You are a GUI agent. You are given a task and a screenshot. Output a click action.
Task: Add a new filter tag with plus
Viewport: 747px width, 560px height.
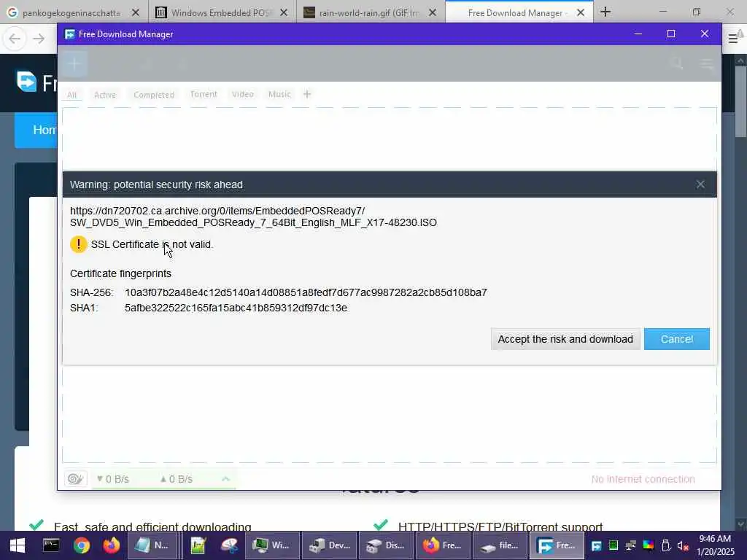[x=307, y=94]
